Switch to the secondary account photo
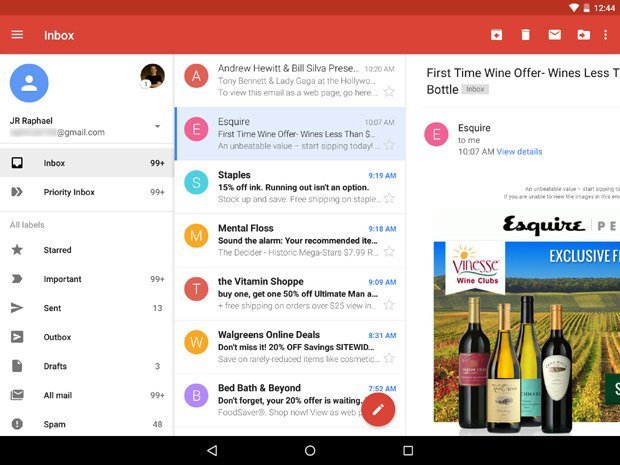Viewport: 620px width, 465px height. click(152, 76)
